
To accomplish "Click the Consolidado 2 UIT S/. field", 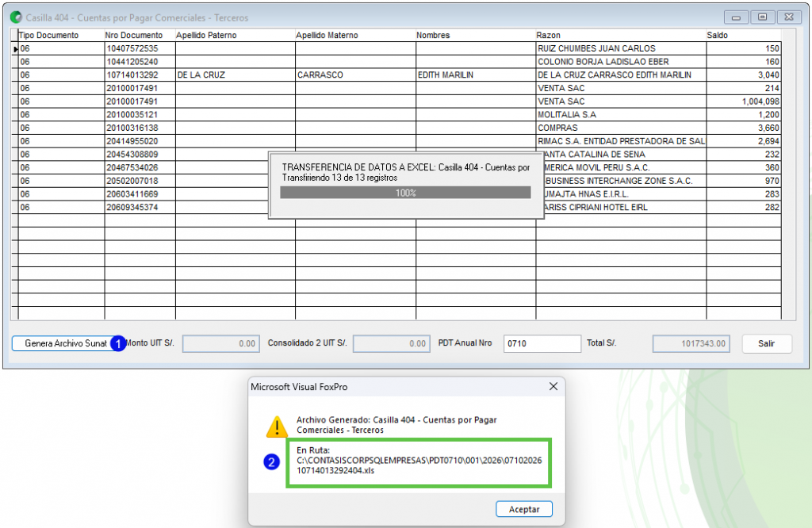I will click(x=392, y=344).
